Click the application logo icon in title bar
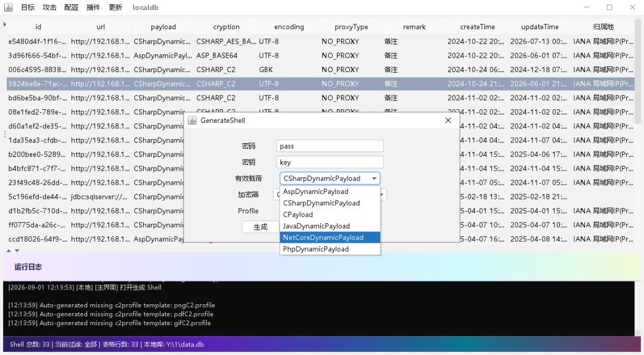644x355 pixels. coord(8,7)
